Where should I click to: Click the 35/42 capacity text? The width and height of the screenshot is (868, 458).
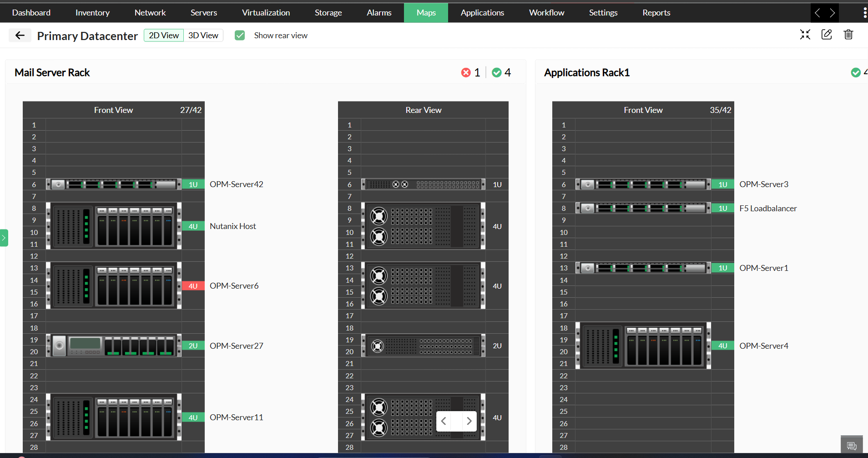(721, 110)
